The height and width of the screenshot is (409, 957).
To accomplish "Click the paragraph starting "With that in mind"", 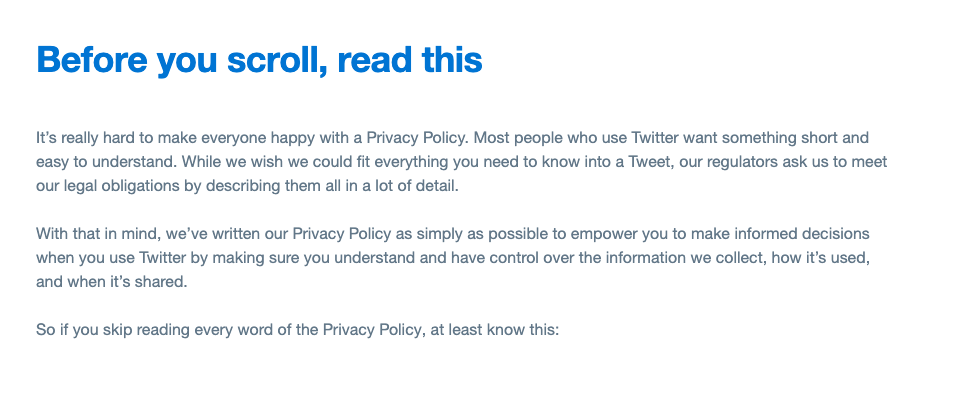I will [453, 258].
